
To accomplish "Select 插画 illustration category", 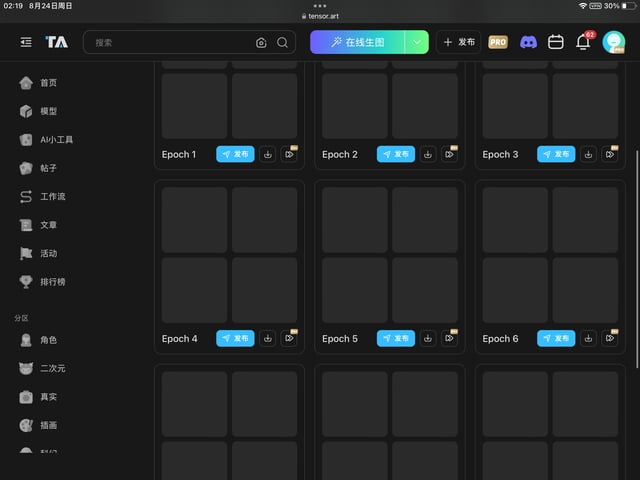I will pyautogui.click(x=39, y=425).
